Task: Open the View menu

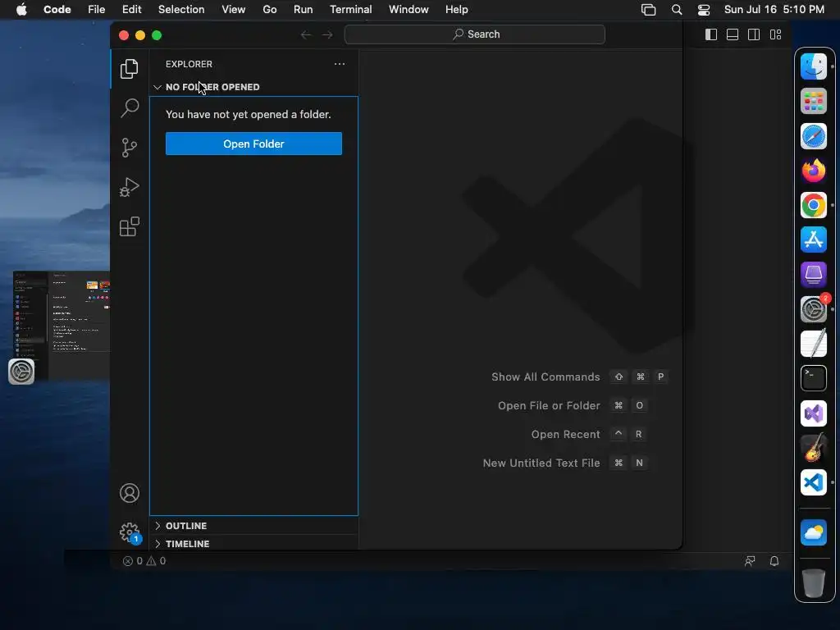Action: (234, 10)
